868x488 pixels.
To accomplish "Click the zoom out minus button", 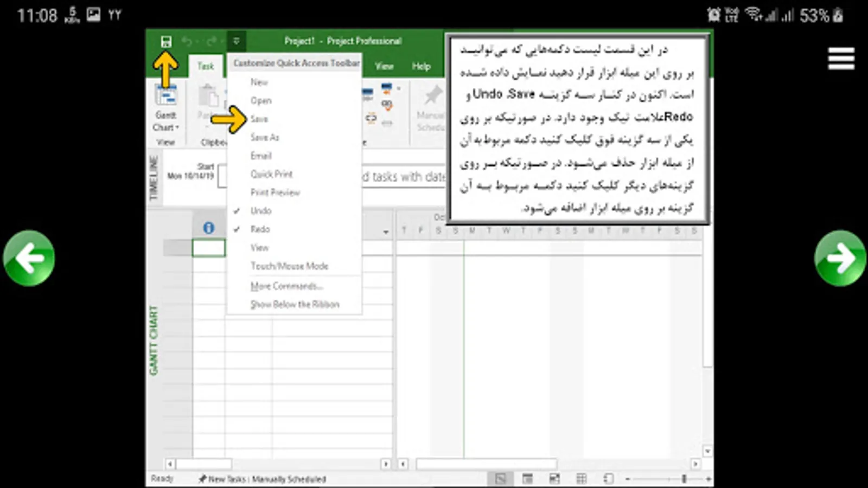I will coord(628,479).
